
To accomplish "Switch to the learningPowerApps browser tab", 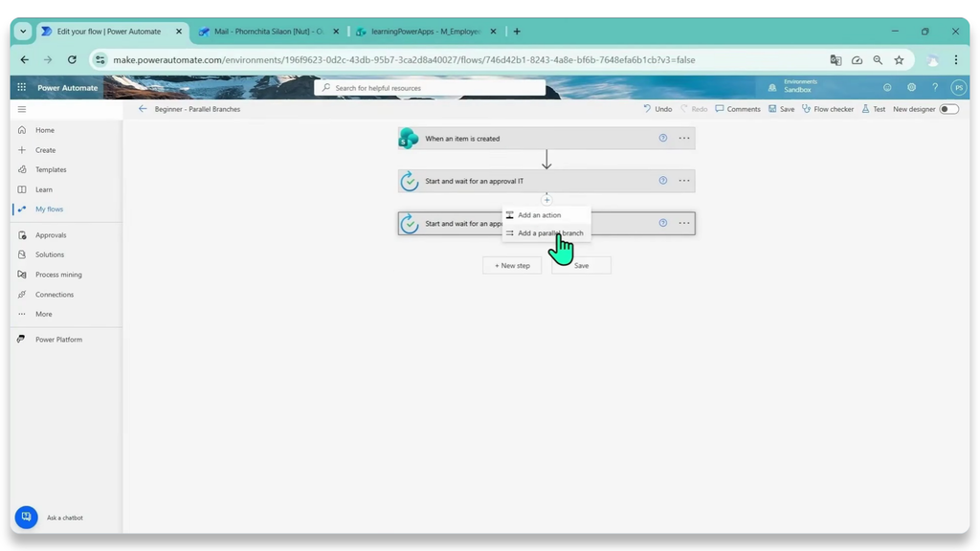I will [426, 32].
